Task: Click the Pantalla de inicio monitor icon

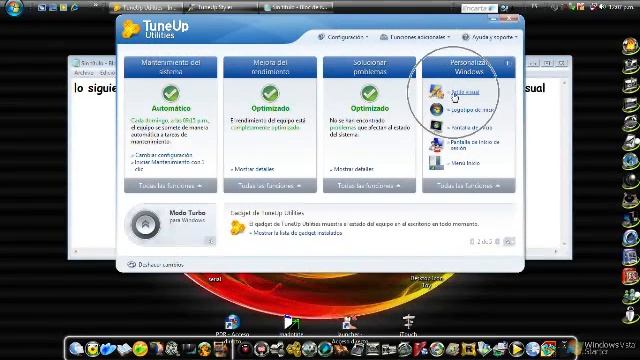Action: click(436, 126)
